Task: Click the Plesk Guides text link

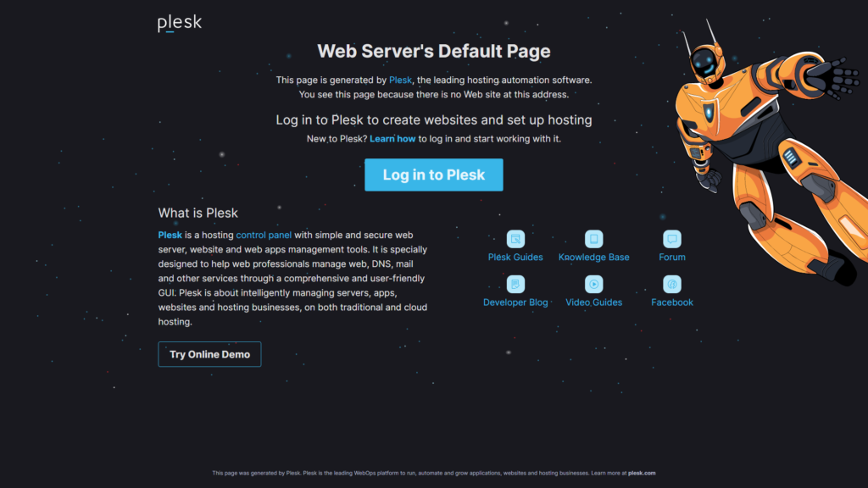Action: [x=515, y=258]
